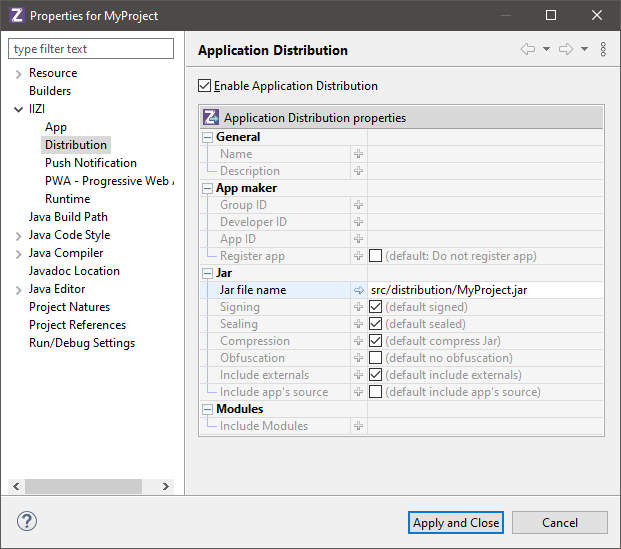
Task: Click the default-value icon beside Include Modules
Action: [358, 426]
